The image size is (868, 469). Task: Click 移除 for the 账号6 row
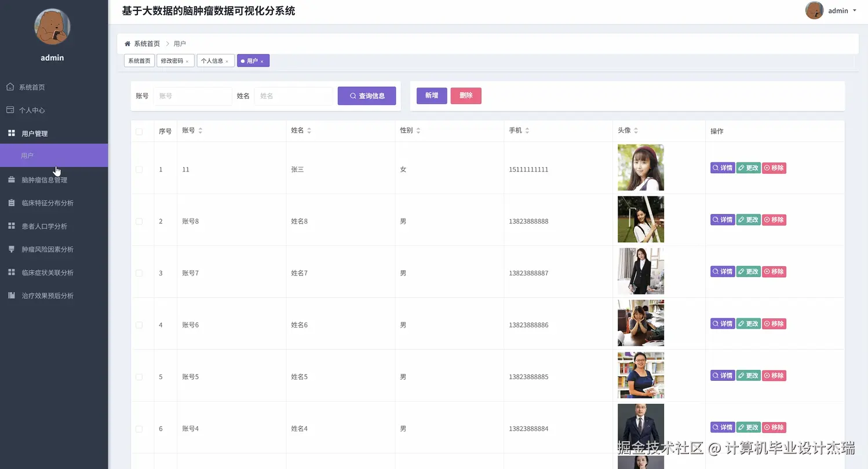(x=774, y=323)
